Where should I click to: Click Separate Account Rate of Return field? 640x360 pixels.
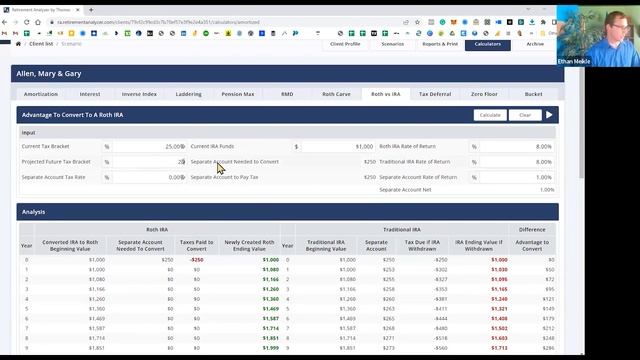tap(516, 177)
